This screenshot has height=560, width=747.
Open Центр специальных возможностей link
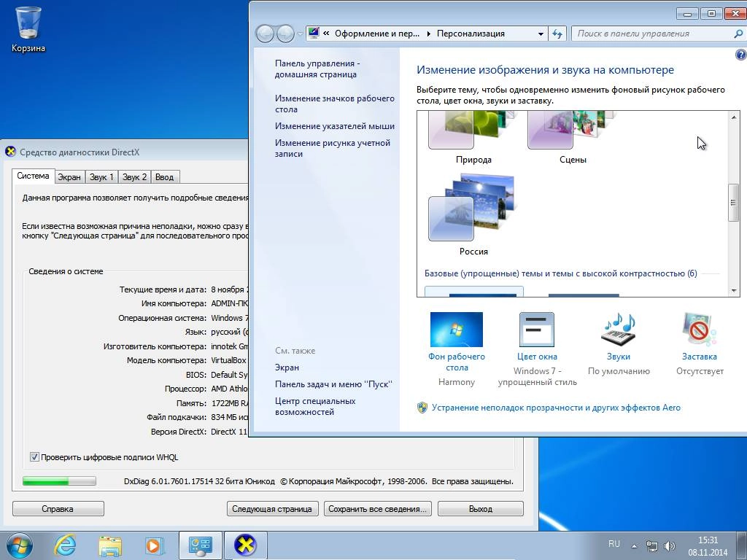315,406
